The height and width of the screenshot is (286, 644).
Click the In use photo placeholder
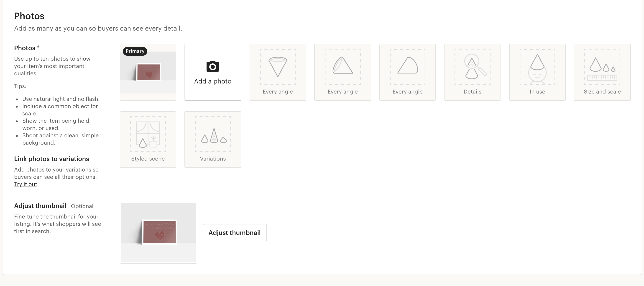537,72
